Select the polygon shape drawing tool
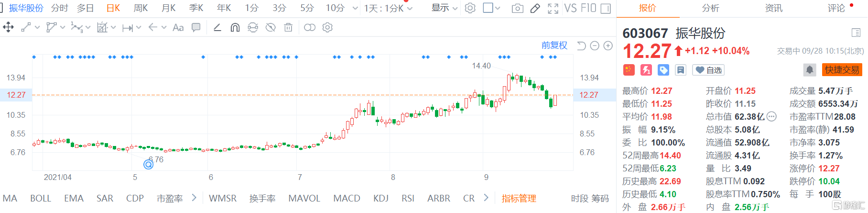 pyautogui.click(x=51, y=27)
